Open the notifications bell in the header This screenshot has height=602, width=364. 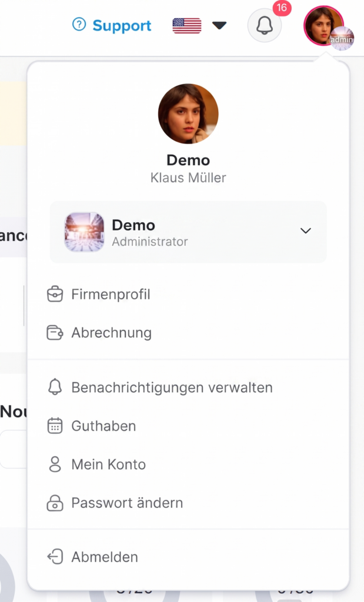click(265, 25)
